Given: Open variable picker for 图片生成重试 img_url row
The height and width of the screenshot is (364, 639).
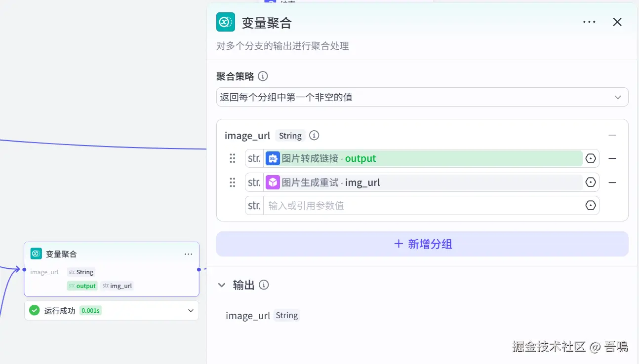Looking at the screenshot, I should (591, 182).
